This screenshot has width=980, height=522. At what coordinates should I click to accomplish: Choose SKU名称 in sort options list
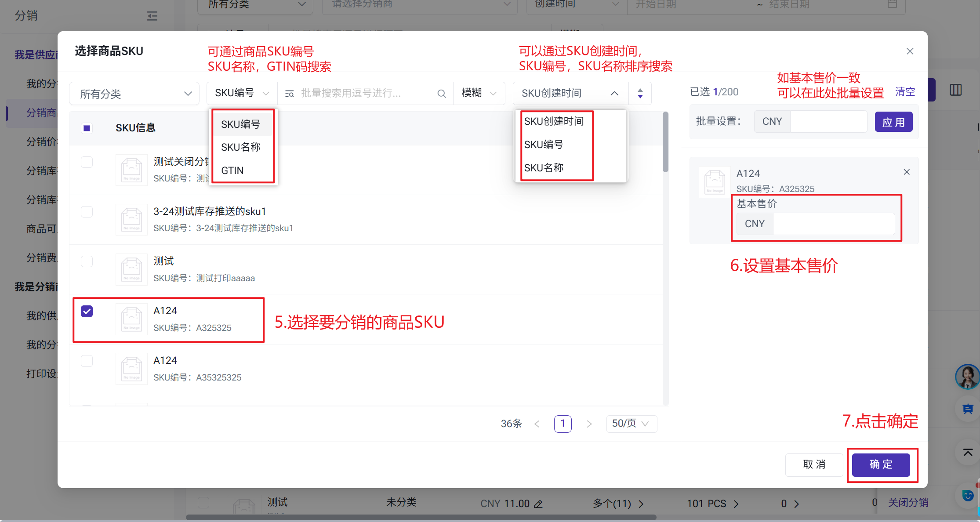click(x=544, y=168)
